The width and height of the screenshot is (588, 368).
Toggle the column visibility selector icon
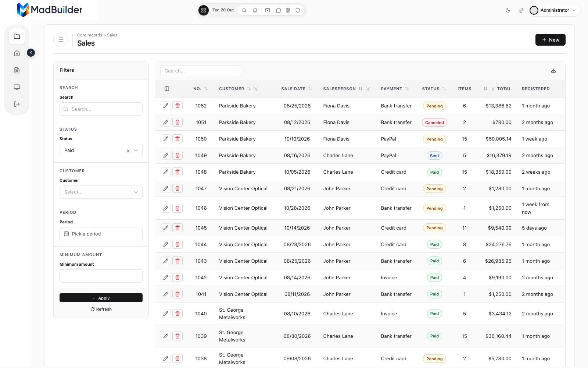click(167, 89)
